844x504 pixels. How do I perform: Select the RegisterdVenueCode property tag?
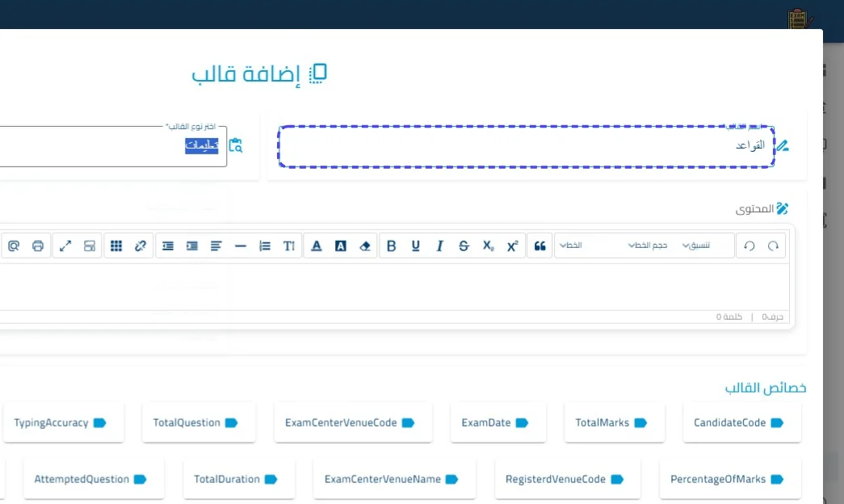568,479
